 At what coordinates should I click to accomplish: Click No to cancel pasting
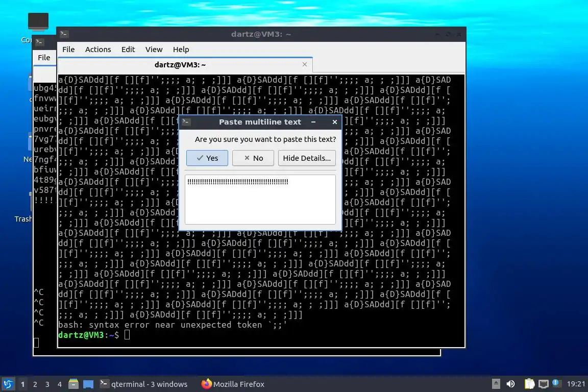pos(253,158)
